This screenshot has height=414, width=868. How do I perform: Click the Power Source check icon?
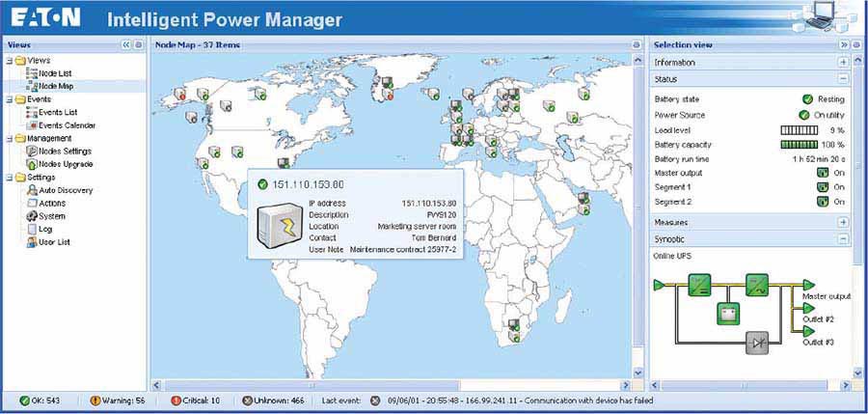(804, 115)
